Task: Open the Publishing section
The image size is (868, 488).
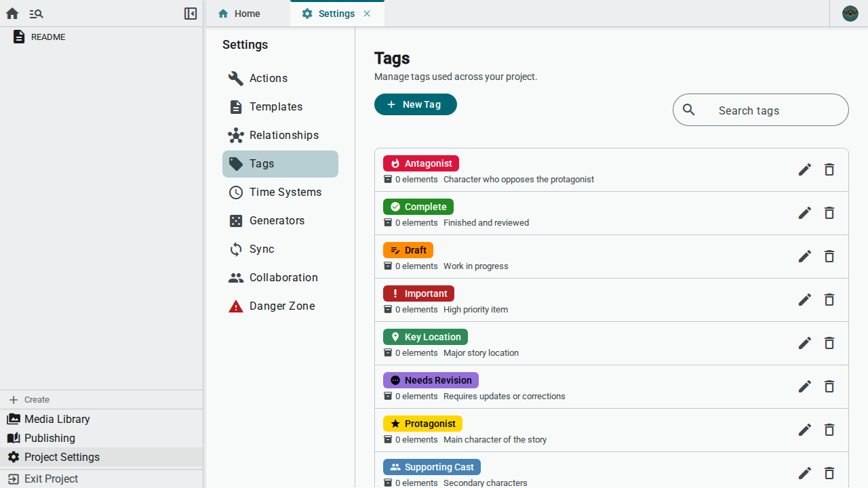Action: pyautogui.click(x=102, y=438)
